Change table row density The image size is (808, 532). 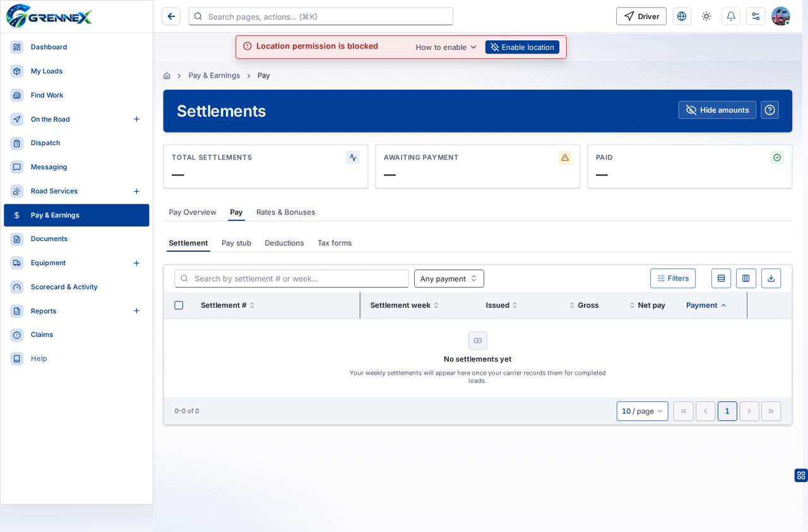coord(722,278)
